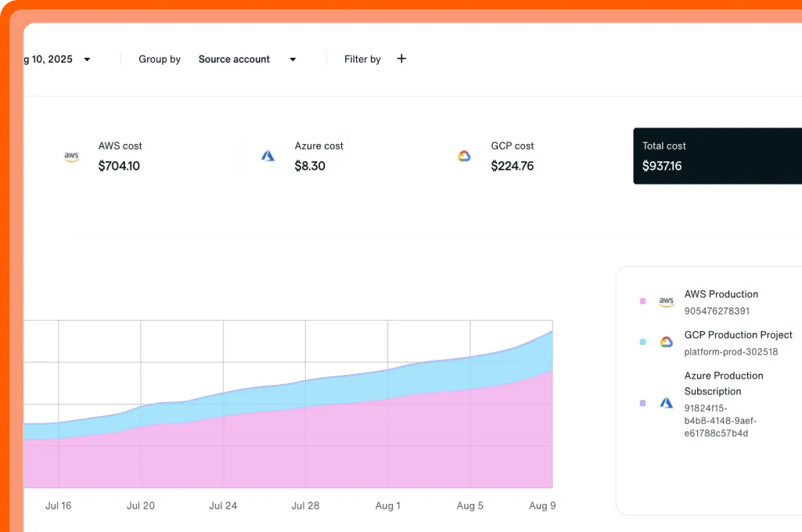Add a filter with the plus icon
The image size is (802, 532).
click(401, 59)
